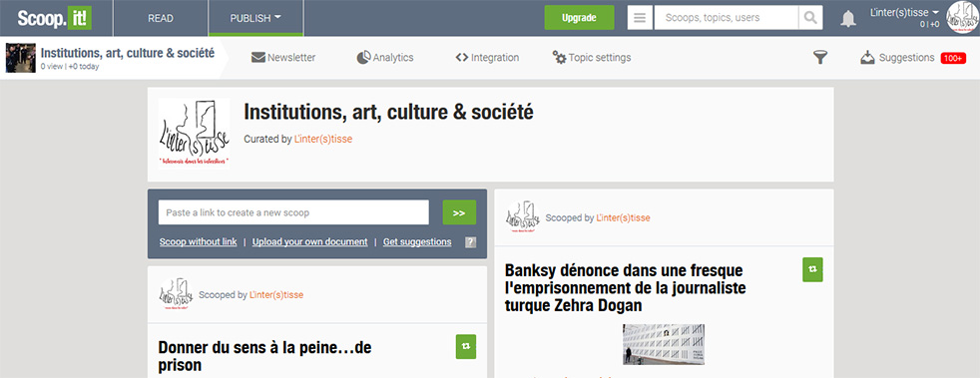The height and width of the screenshot is (378, 980).
Task: Click the hamburger menu icon beside search
Action: (x=640, y=18)
